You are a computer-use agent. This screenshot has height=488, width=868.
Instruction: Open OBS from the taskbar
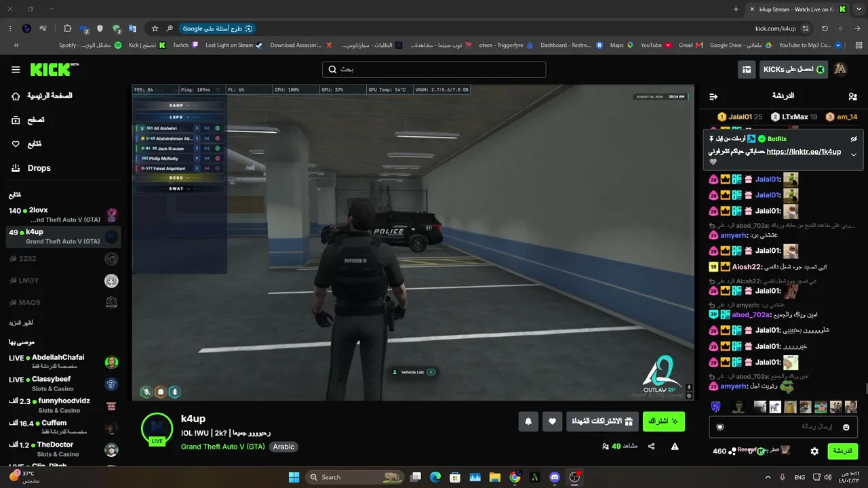(x=575, y=477)
